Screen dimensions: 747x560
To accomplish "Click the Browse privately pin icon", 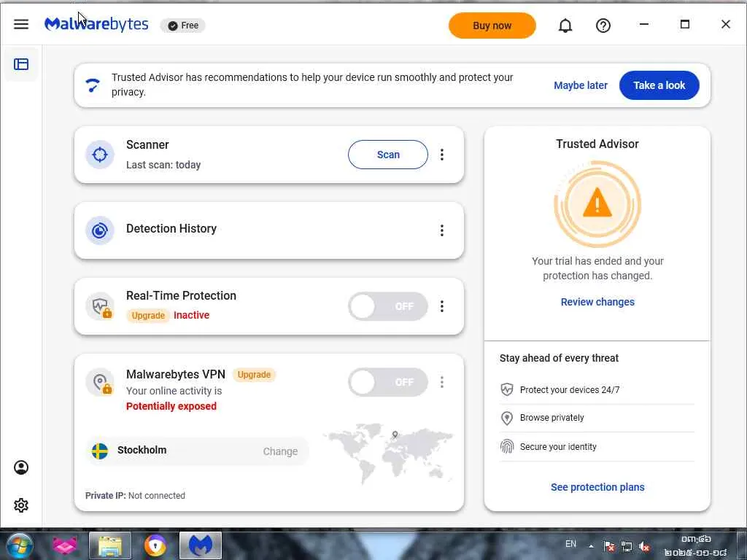I will click(507, 418).
